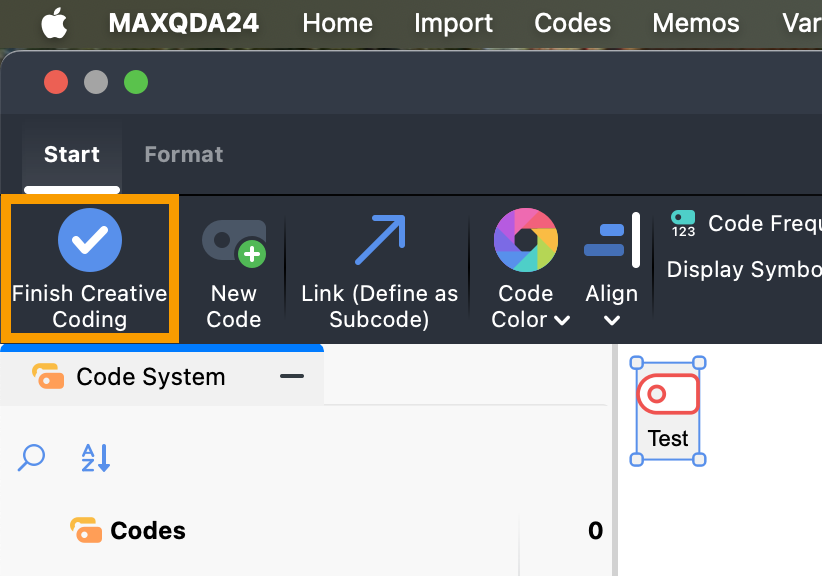Click the Finish Creative Coding checkmark icon
Viewport: 822px width, 576px height.
pyautogui.click(x=90, y=240)
